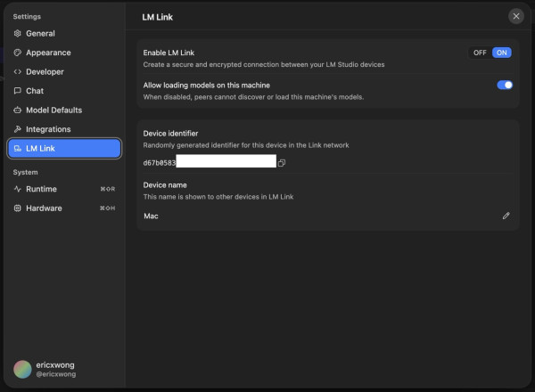
Task: Click the Developer code brackets icon
Action: click(x=18, y=71)
